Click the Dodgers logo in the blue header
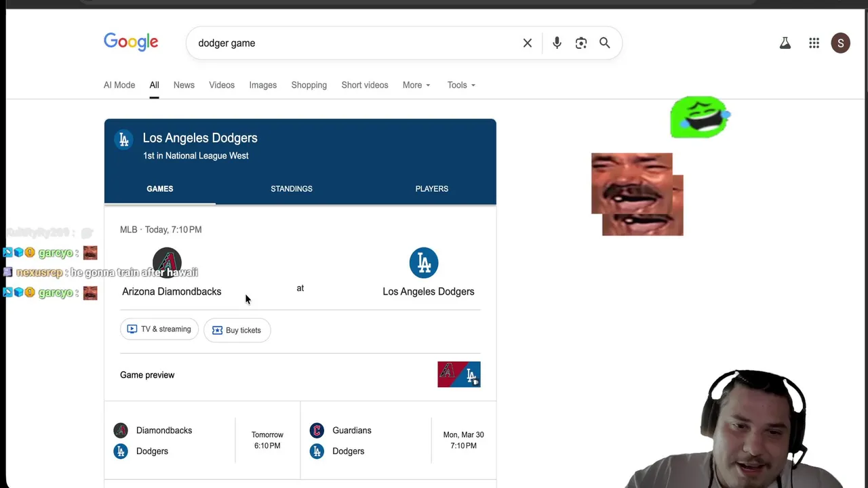This screenshot has width=868, height=488. click(x=123, y=140)
